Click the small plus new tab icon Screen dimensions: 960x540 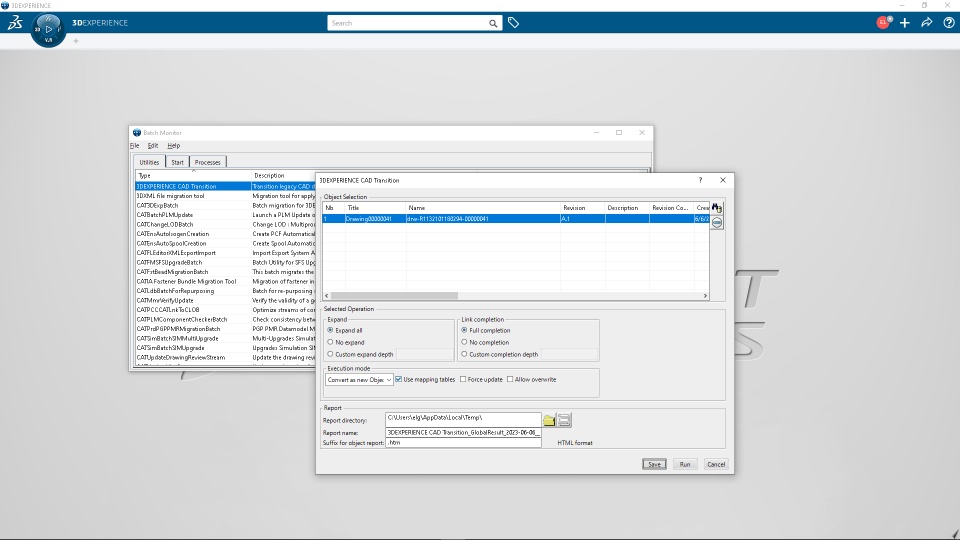pyautogui.click(x=76, y=41)
